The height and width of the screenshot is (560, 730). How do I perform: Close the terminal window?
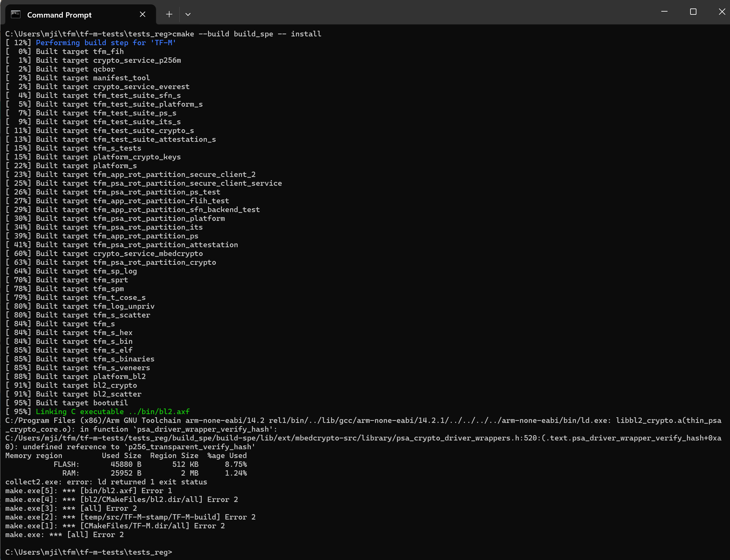[722, 12]
